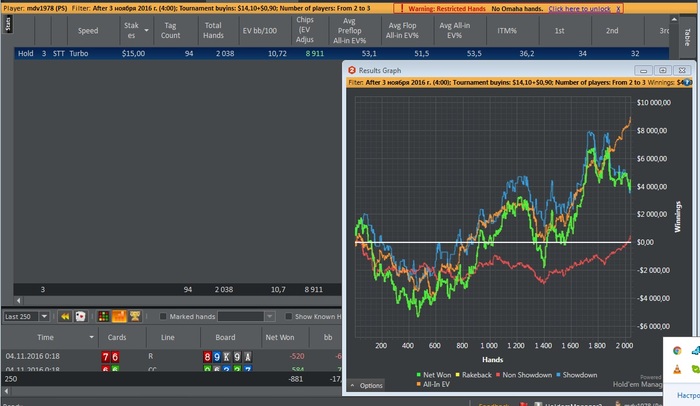Viewport: 700px width, 406px height.
Task: Click the blue 9 board card
Action: (217, 357)
